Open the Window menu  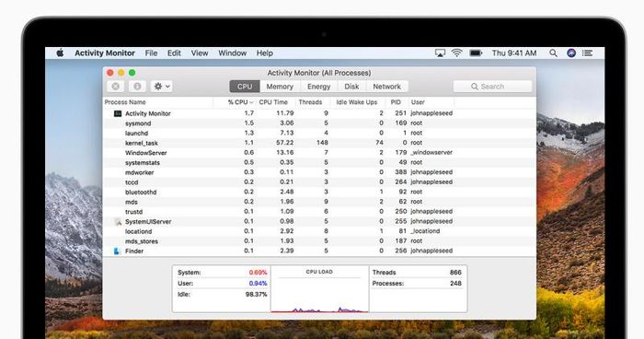coord(233,53)
